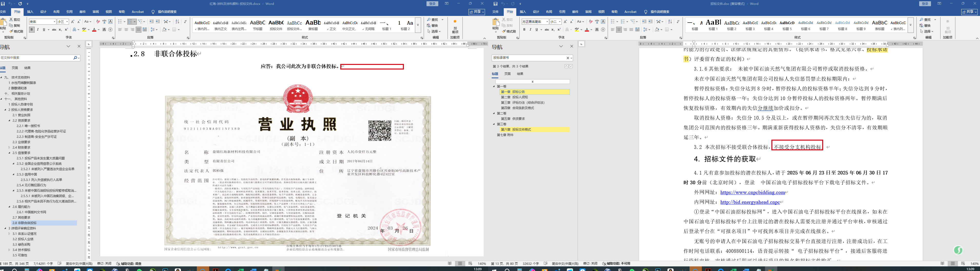Show paragraph marks in the left Word window
The image size is (980, 271).
185,22
